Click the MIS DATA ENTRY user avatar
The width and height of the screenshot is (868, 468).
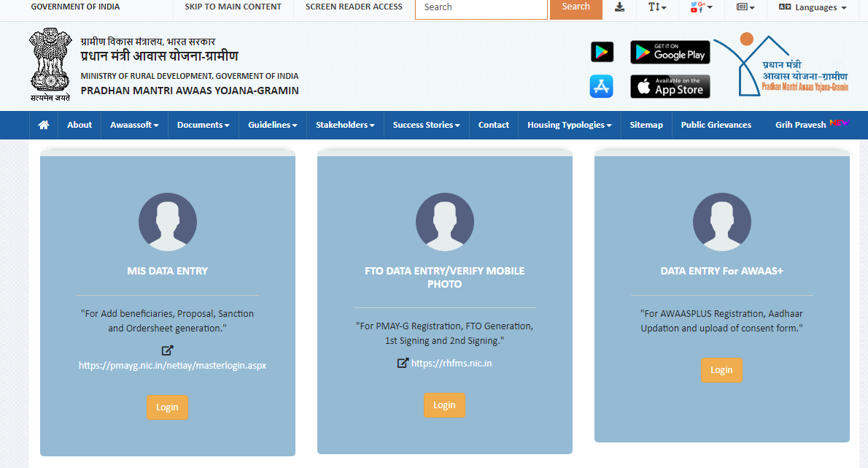click(167, 222)
